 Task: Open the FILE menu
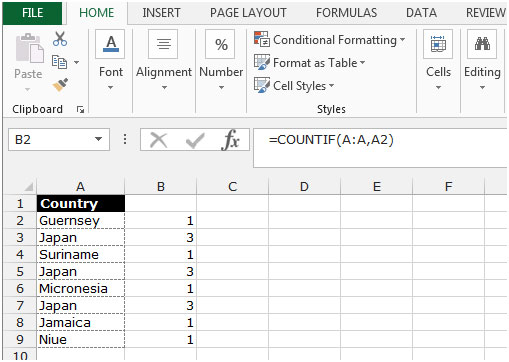pyautogui.click(x=32, y=13)
